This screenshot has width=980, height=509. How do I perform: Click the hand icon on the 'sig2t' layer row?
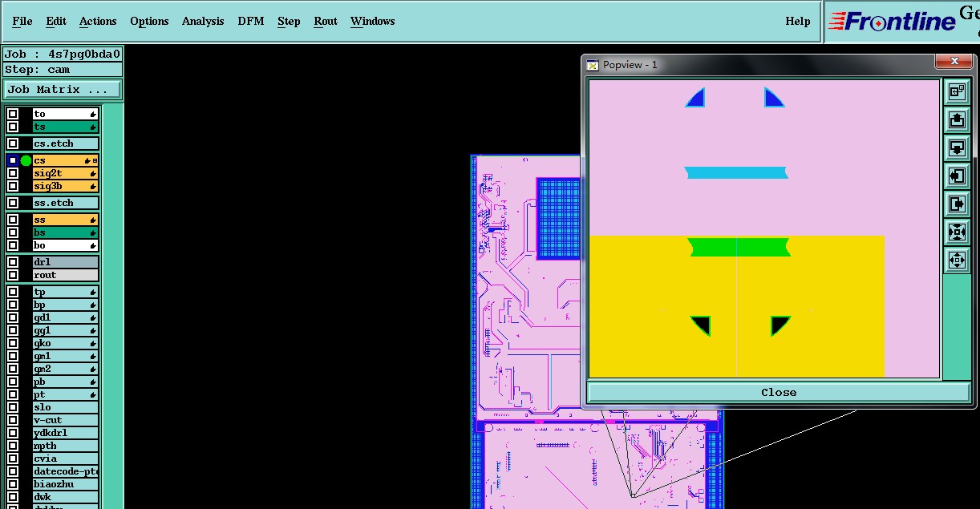(x=93, y=173)
